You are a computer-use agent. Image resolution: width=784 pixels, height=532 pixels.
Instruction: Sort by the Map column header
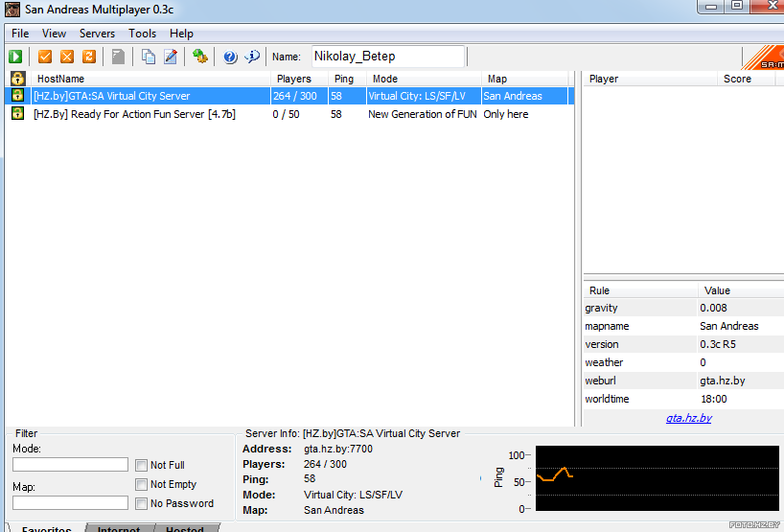(x=524, y=79)
